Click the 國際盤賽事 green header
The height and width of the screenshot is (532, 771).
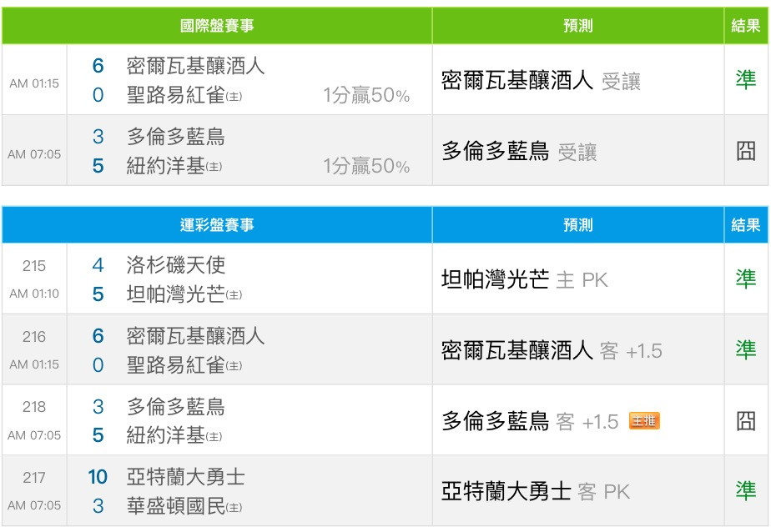pos(217,26)
